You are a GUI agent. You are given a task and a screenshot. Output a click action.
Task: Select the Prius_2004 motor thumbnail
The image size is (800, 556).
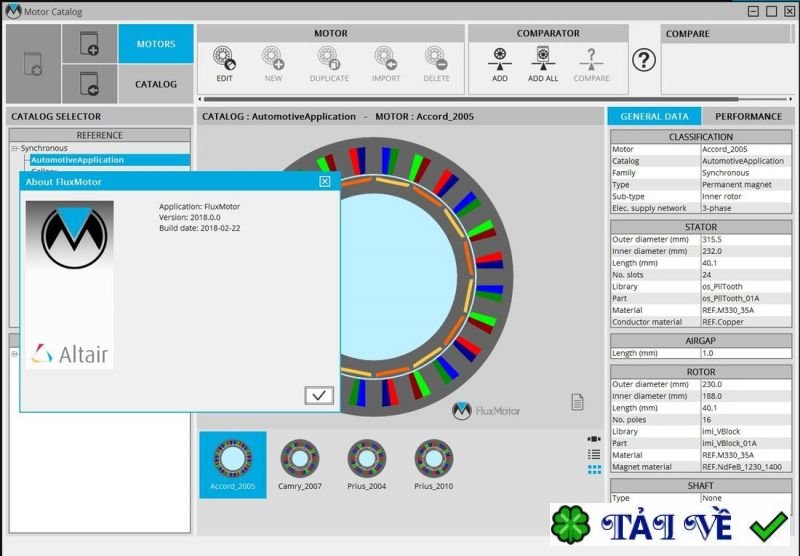pos(366,465)
